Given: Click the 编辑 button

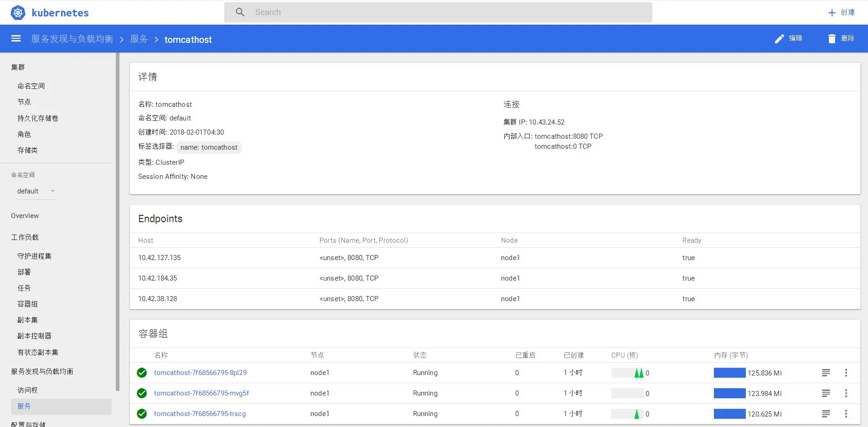Looking at the screenshot, I should point(789,38).
